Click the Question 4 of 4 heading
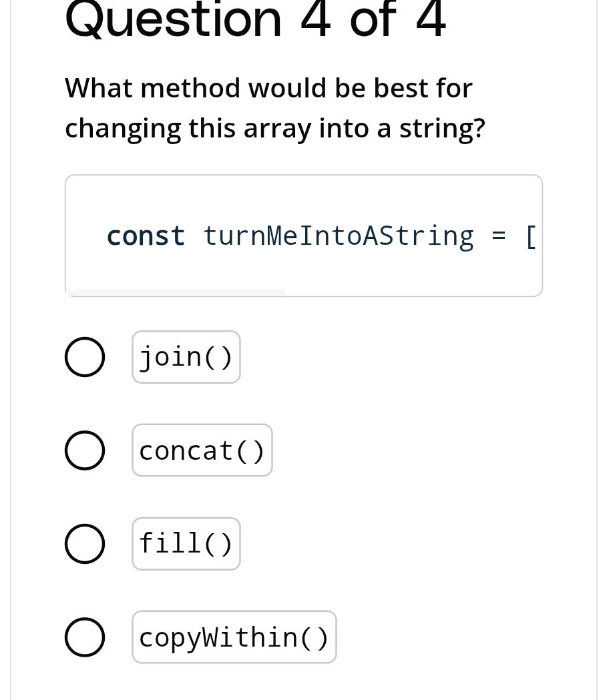 pos(255,20)
